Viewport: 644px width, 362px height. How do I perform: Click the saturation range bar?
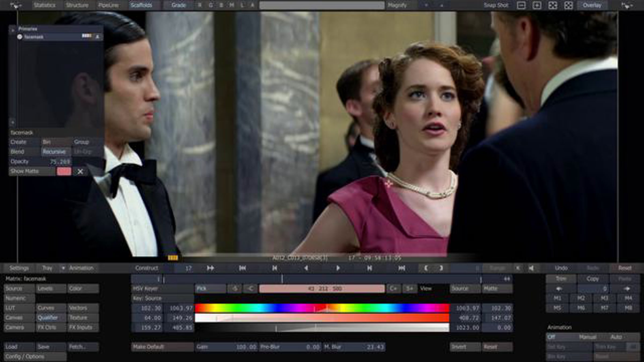pyautogui.click(x=322, y=318)
